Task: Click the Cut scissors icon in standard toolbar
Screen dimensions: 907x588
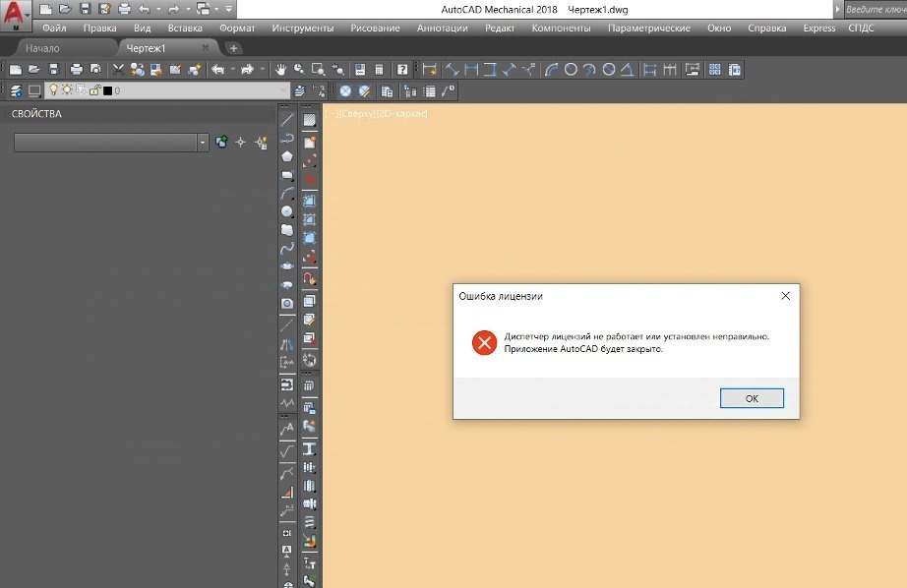Action: coord(118,70)
